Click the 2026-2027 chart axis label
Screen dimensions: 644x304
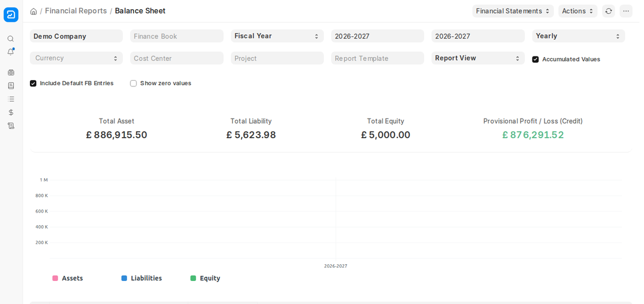click(336, 266)
